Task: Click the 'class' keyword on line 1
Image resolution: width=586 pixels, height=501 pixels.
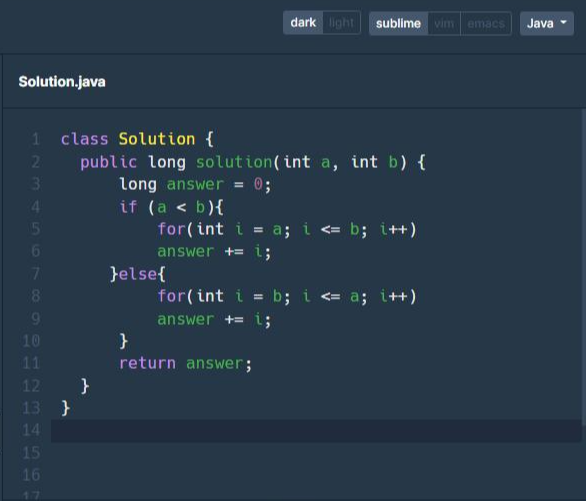Action: [84, 139]
